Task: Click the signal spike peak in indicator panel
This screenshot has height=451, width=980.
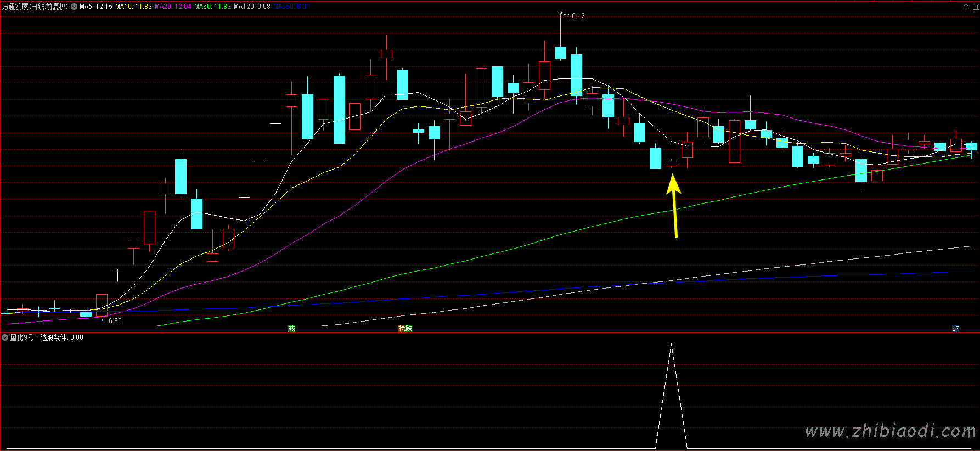Action: (x=671, y=346)
